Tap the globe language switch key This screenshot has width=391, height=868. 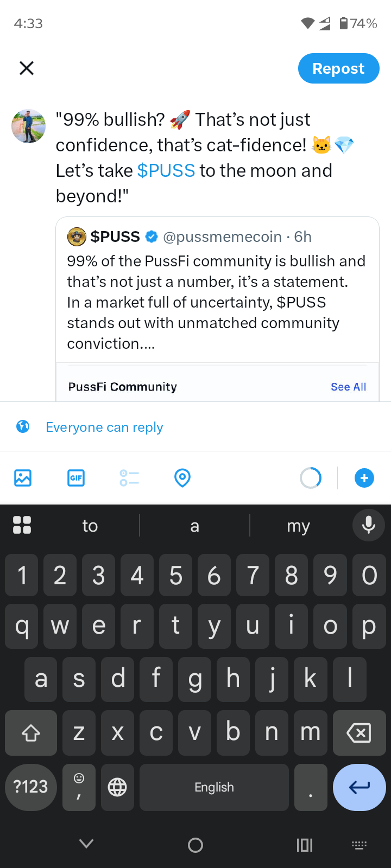(117, 787)
